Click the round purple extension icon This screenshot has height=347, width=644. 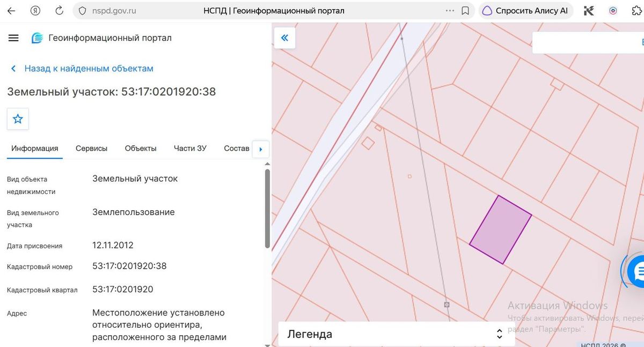click(613, 11)
